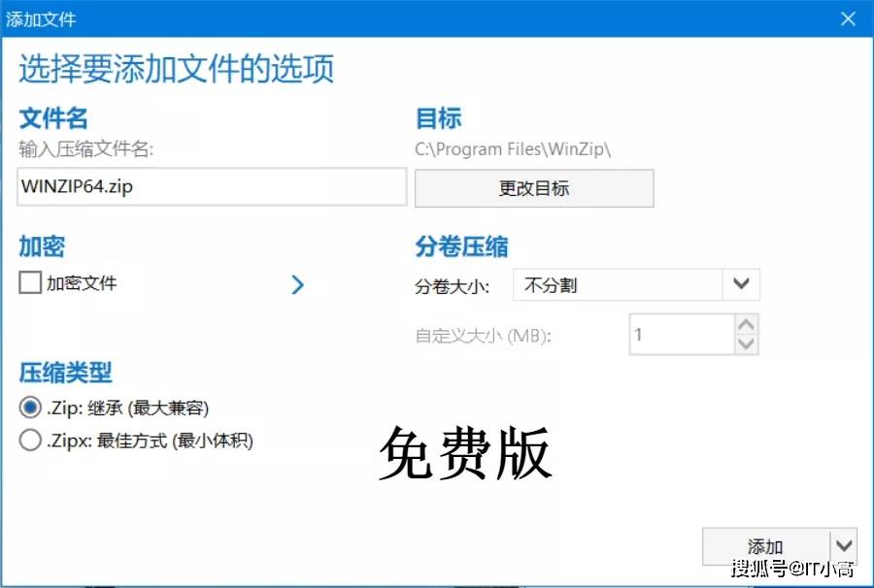The width and height of the screenshot is (874, 588).
Task: Click the 分卷压缩 section header
Action: pyautogui.click(x=463, y=246)
